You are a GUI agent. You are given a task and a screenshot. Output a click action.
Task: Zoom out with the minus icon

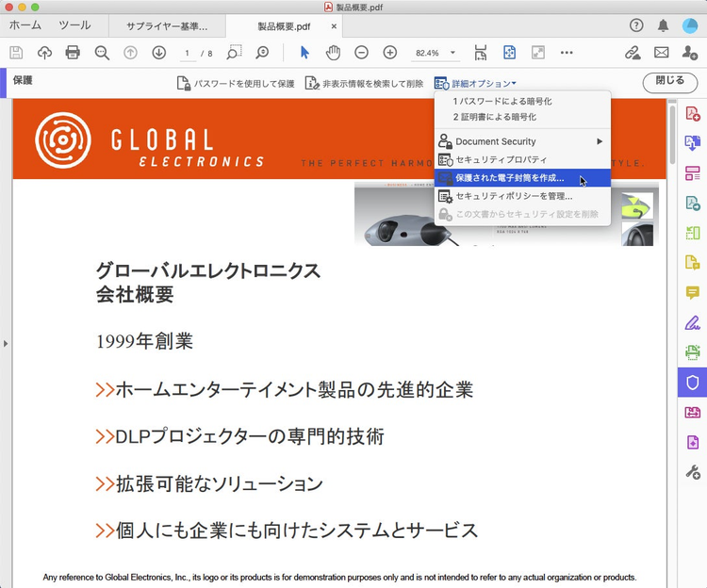(x=361, y=53)
